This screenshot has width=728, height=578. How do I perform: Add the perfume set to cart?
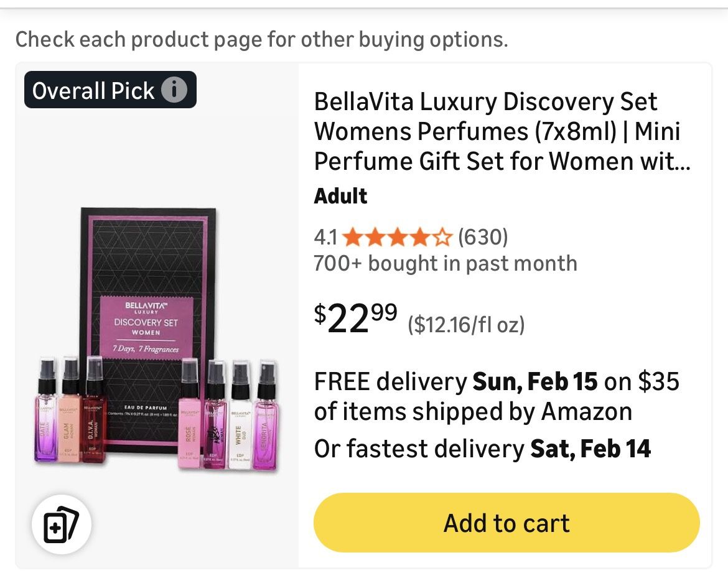(506, 523)
